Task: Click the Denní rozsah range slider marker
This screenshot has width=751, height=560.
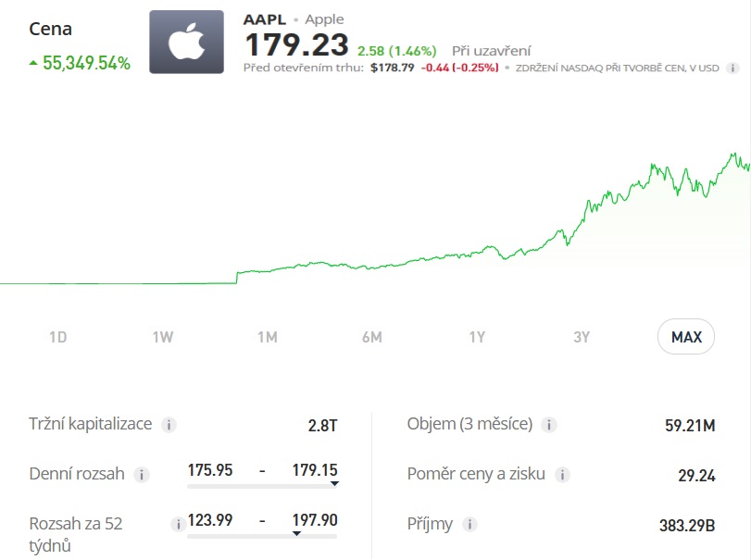Action: point(334,483)
